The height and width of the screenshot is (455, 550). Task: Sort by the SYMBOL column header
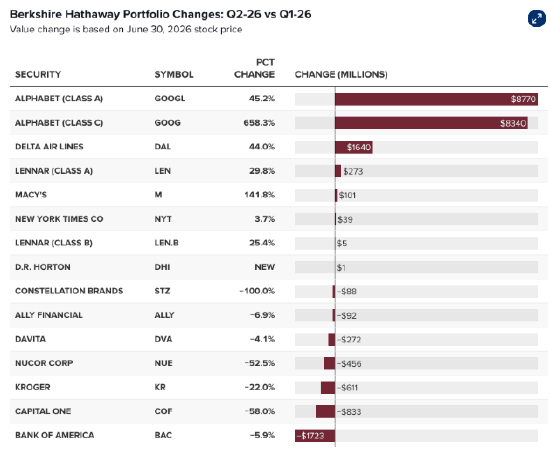pyautogui.click(x=174, y=74)
